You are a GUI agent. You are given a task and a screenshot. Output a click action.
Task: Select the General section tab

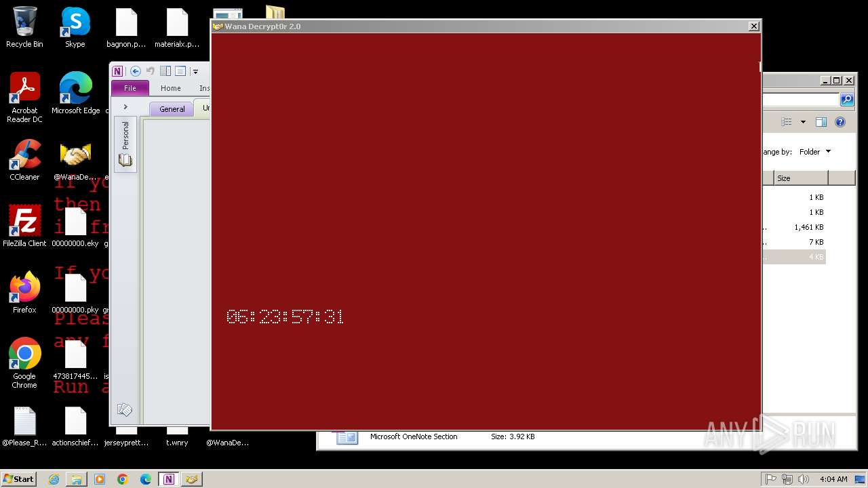pos(172,109)
